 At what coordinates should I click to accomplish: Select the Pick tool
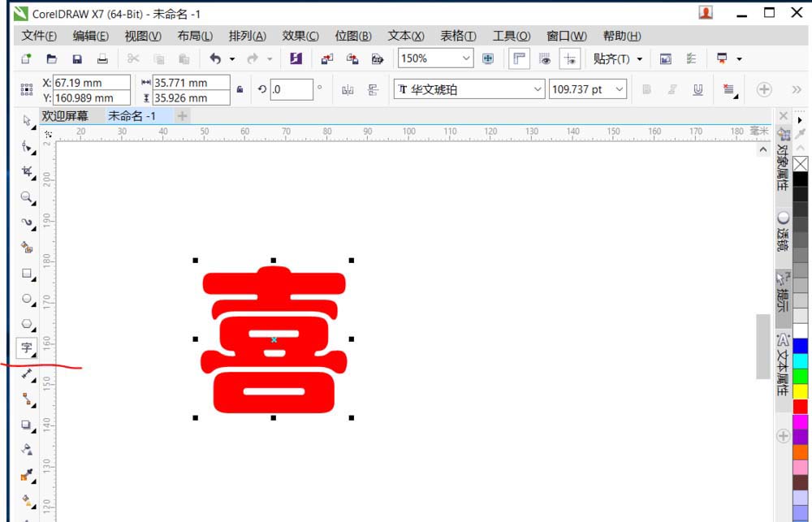click(x=27, y=121)
